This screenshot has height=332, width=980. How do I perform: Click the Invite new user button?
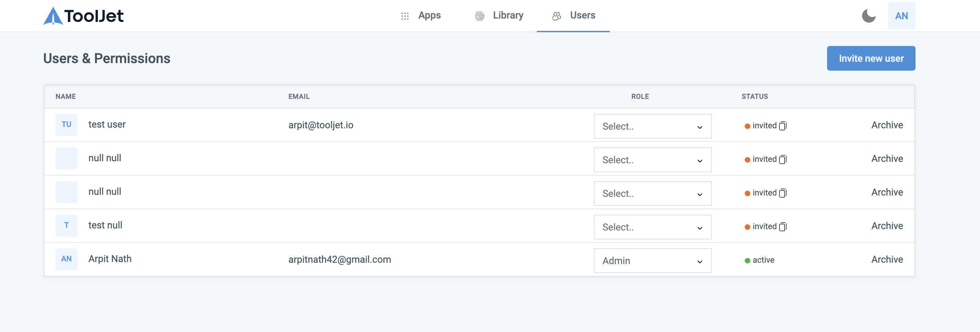(871, 58)
